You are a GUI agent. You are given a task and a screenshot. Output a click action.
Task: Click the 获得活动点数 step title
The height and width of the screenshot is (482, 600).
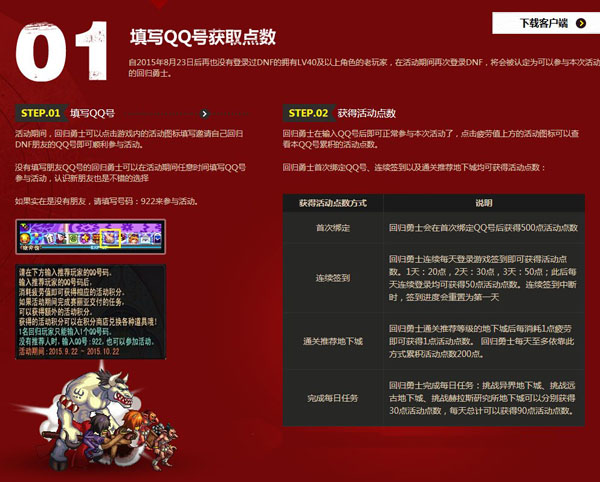coord(366,113)
